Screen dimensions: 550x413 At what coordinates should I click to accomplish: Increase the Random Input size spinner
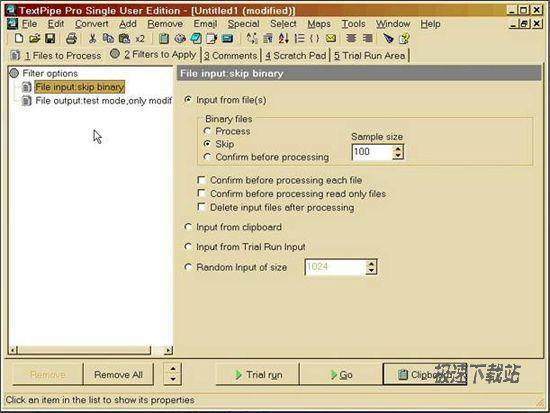tap(371, 263)
